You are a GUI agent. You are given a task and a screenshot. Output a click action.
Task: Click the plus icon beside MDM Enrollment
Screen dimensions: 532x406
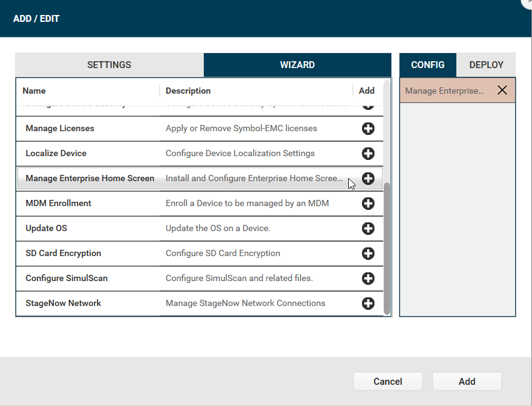tap(368, 204)
